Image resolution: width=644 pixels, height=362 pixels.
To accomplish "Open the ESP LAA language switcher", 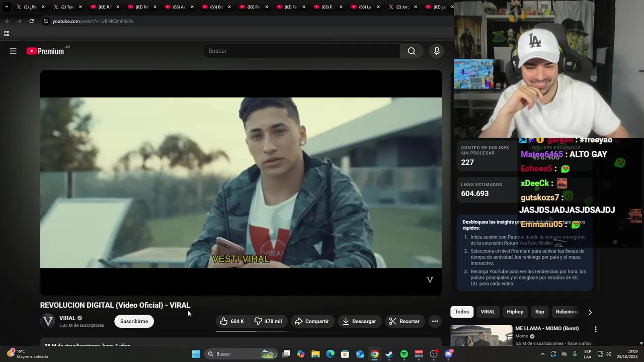I will coord(588,354).
